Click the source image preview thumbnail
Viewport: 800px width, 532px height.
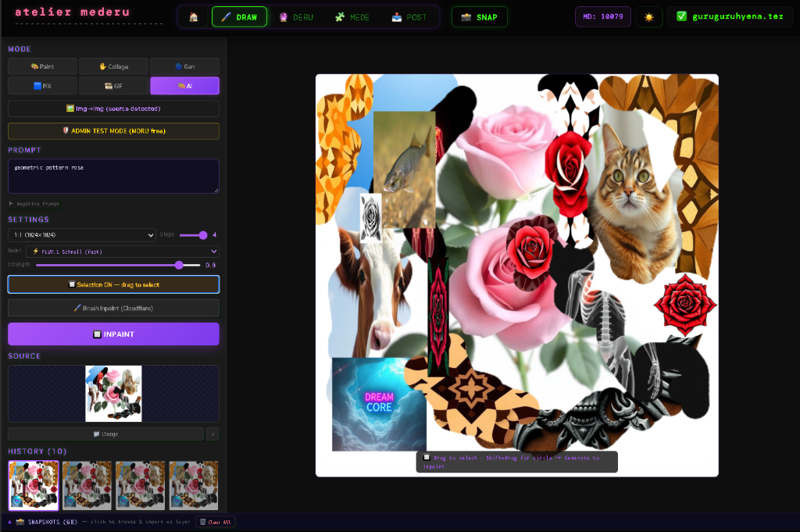[x=113, y=393]
